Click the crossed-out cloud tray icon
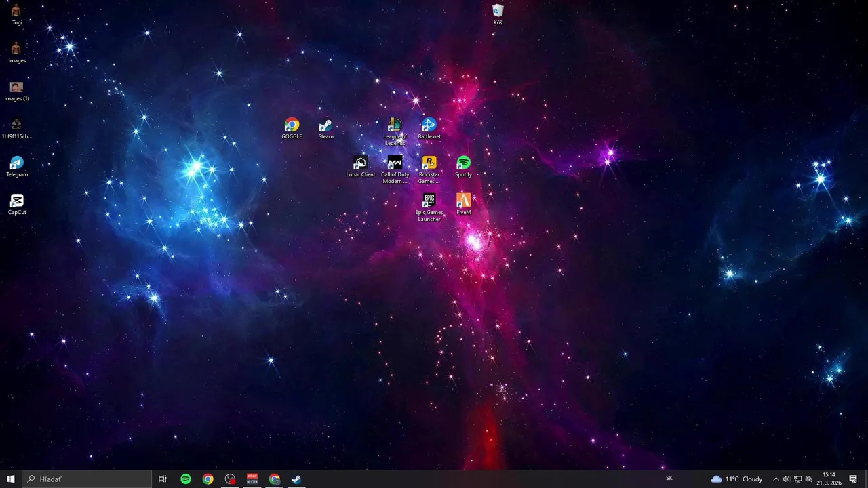Image resolution: width=868 pixels, height=488 pixels. point(808,479)
